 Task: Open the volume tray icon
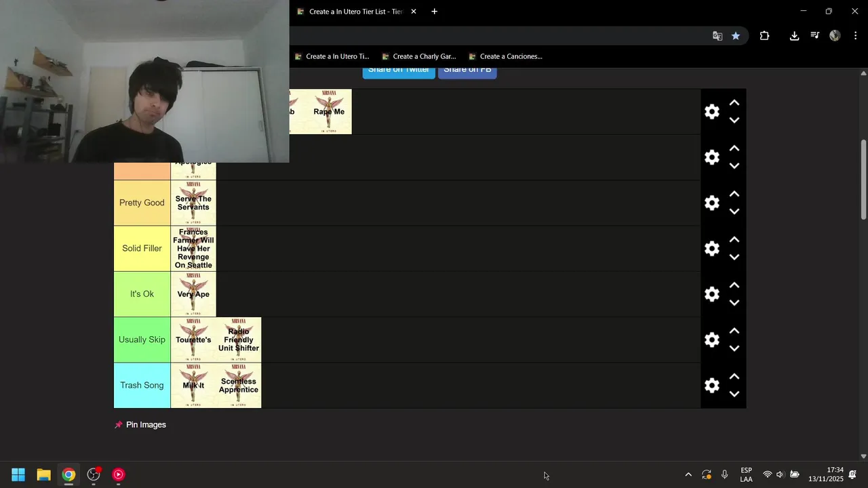780,474
